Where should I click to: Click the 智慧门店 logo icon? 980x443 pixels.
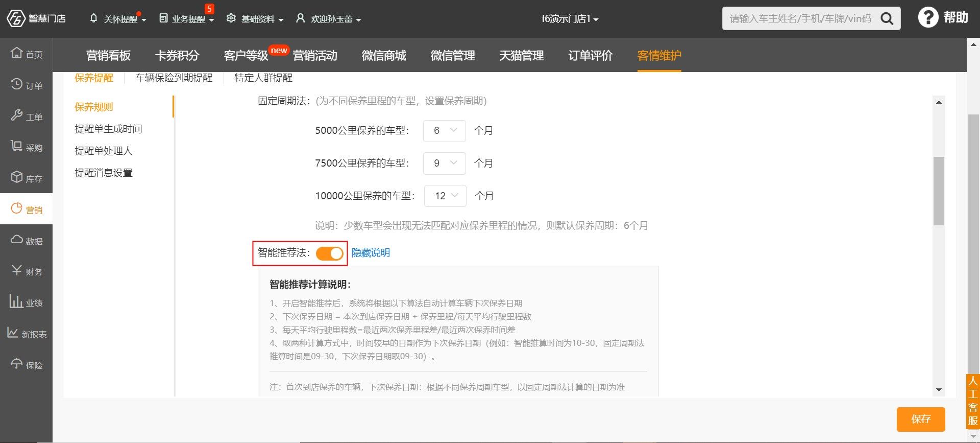[16, 18]
